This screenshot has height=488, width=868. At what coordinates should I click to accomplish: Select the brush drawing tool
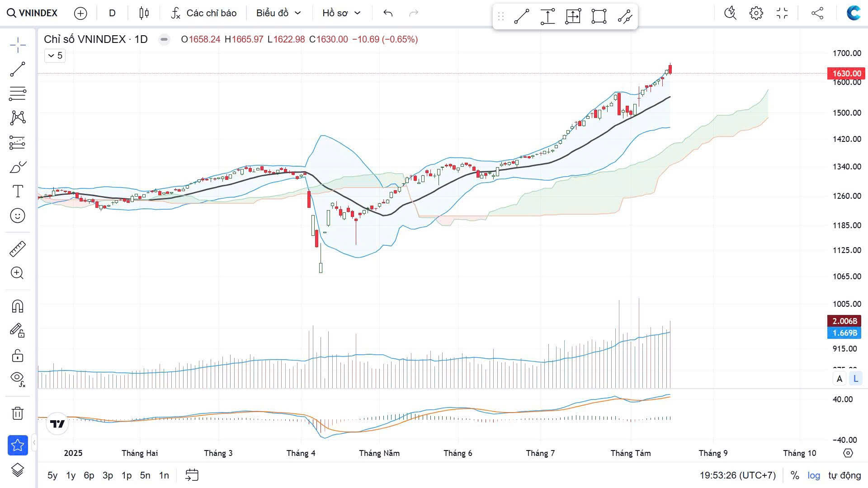(x=18, y=168)
